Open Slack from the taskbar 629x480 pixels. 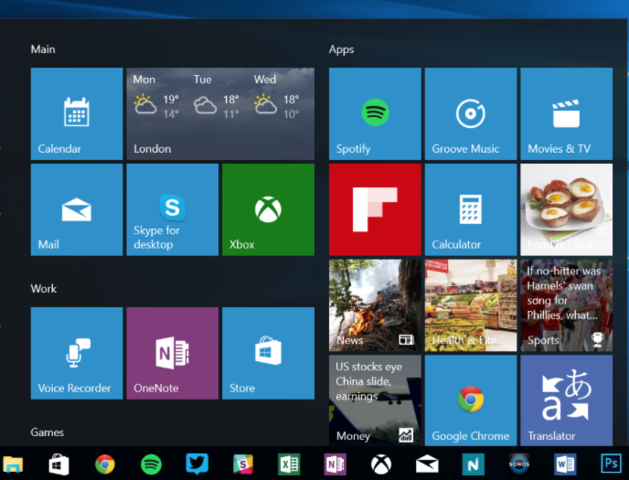click(x=243, y=464)
